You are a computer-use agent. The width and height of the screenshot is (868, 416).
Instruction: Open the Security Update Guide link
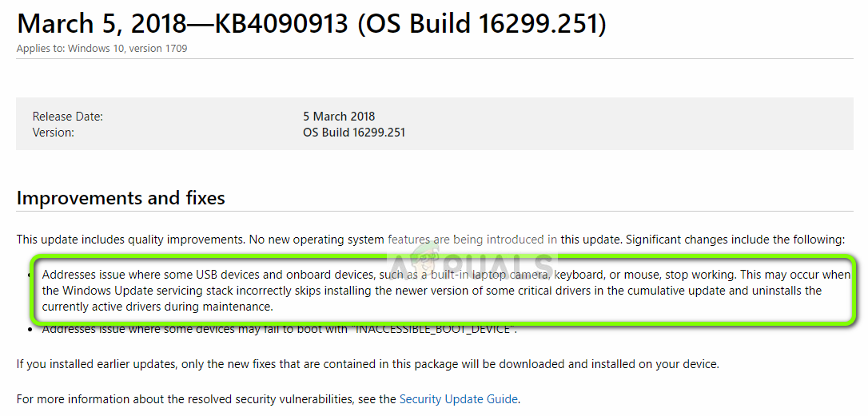tap(458, 398)
